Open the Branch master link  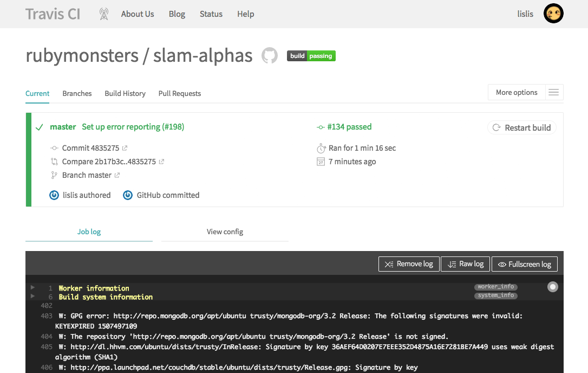(87, 175)
